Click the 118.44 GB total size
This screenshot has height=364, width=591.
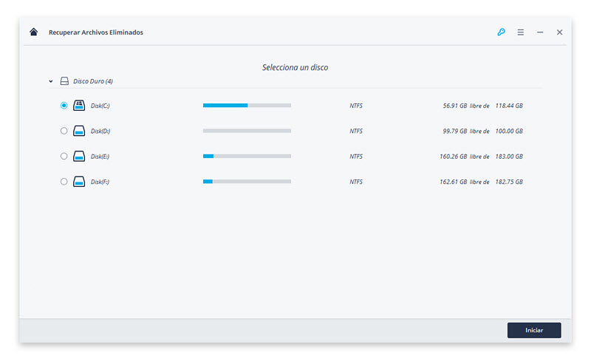coord(509,106)
